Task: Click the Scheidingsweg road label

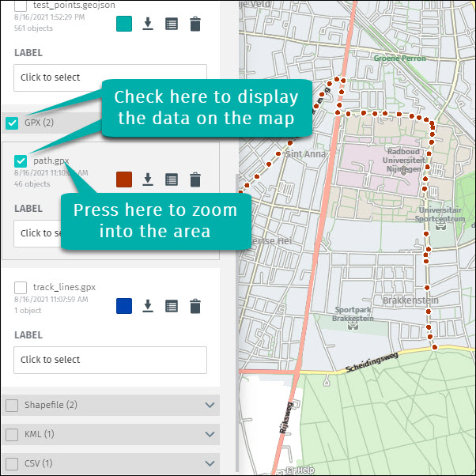Action: [372, 362]
